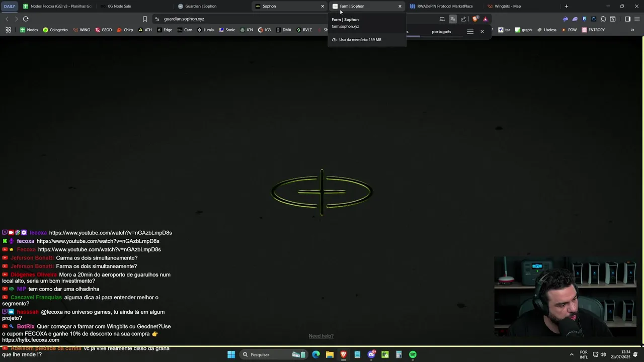Screen dimensions: 644x362
Task: Select português in the translate popup
Action: point(441,32)
